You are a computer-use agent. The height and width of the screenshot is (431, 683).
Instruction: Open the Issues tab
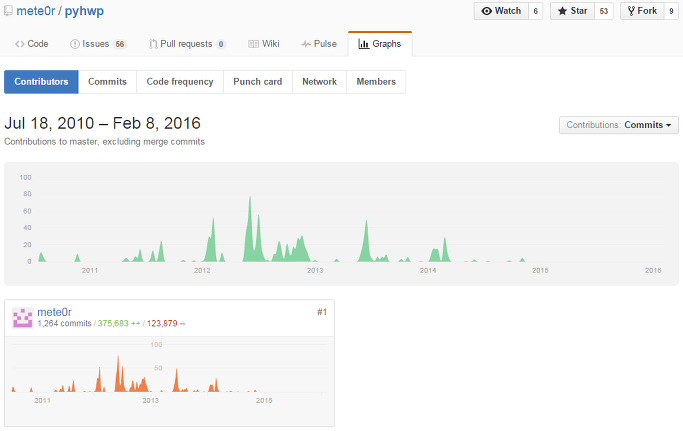coord(98,44)
